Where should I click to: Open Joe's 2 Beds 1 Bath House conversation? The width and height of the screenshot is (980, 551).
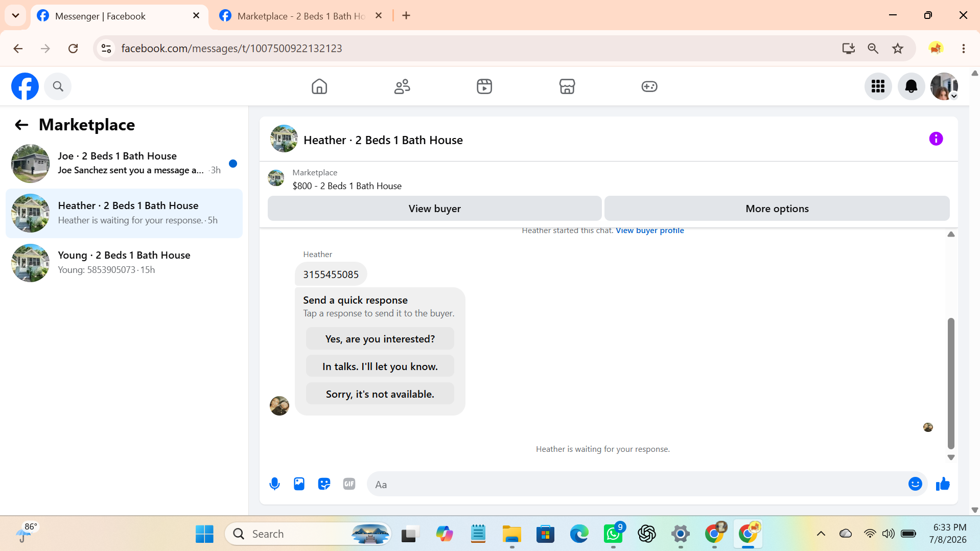pos(124,164)
